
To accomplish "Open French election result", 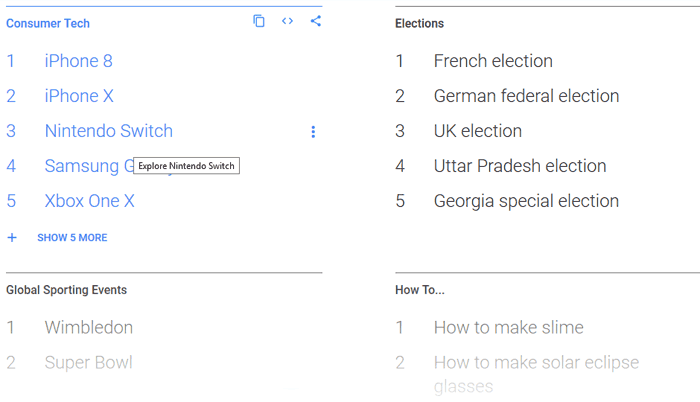I will coord(493,61).
